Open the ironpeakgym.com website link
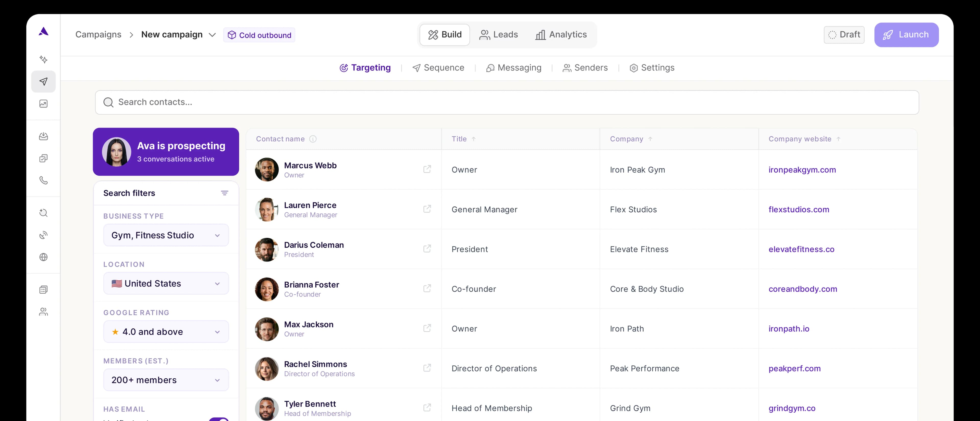Viewport: 980px width, 421px height. (802, 170)
